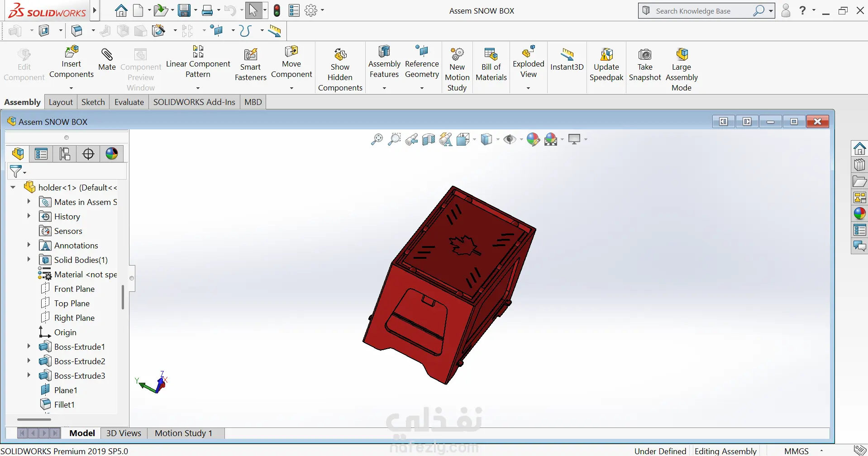Click in Search Knowledge Base field

pyautogui.click(x=701, y=11)
